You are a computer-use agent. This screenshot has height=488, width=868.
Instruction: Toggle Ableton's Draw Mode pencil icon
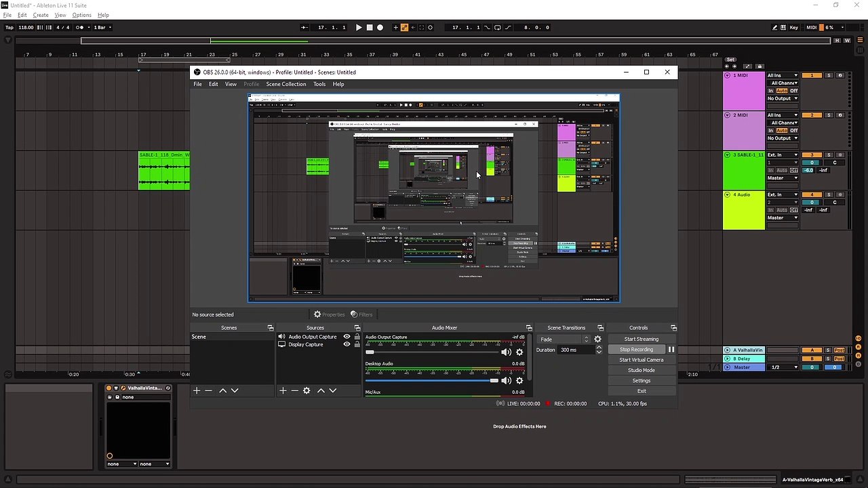[x=775, y=28]
